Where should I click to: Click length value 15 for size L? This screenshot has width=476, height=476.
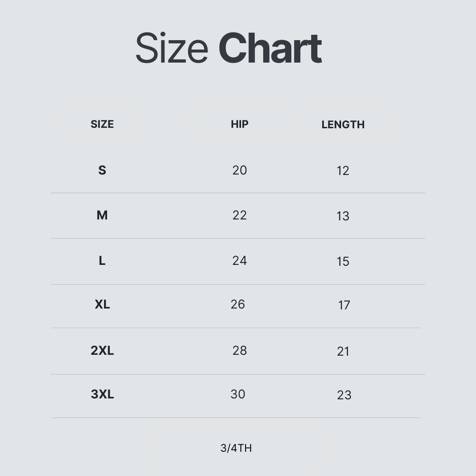pos(343,262)
